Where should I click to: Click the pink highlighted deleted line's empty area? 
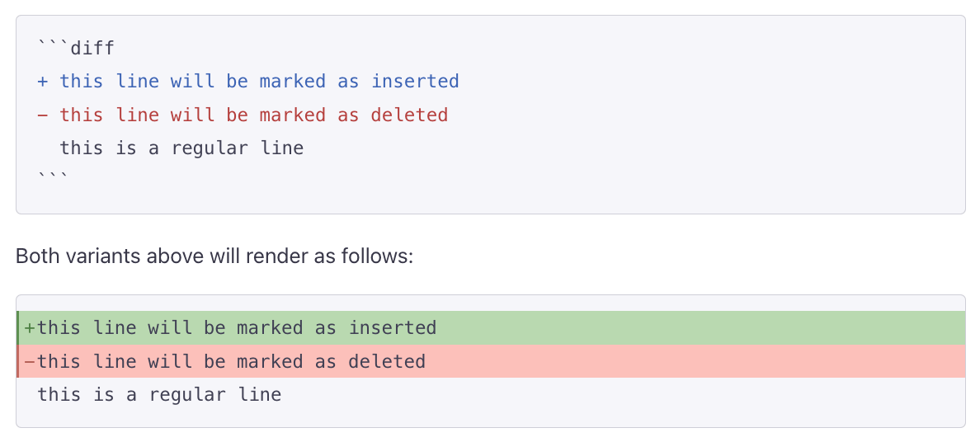(701, 362)
